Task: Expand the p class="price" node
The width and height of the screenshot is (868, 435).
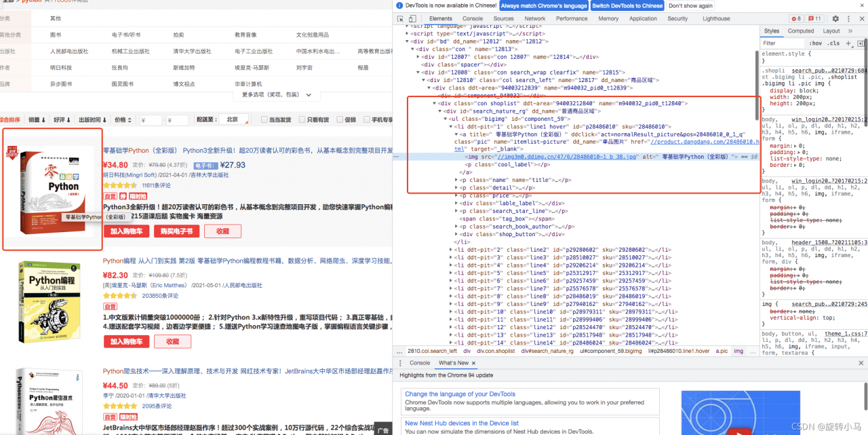Action: [456, 195]
